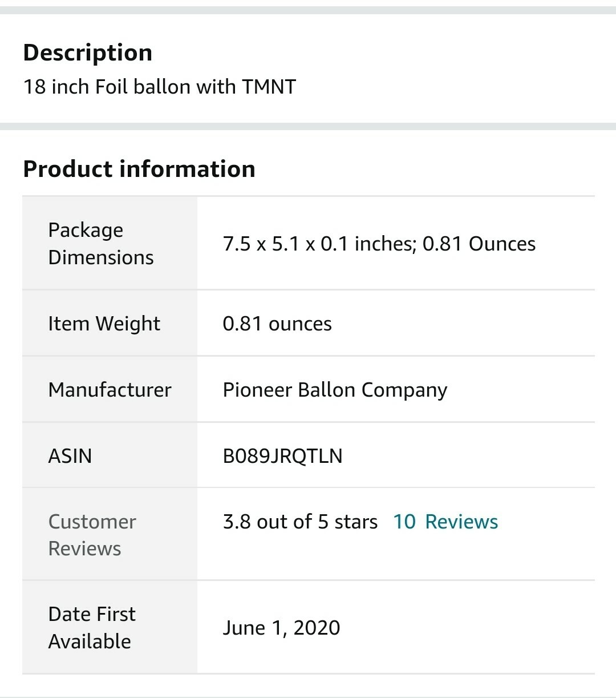Select the Description heading
Viewport: 616px width, 698px height.
coord(88,53)
